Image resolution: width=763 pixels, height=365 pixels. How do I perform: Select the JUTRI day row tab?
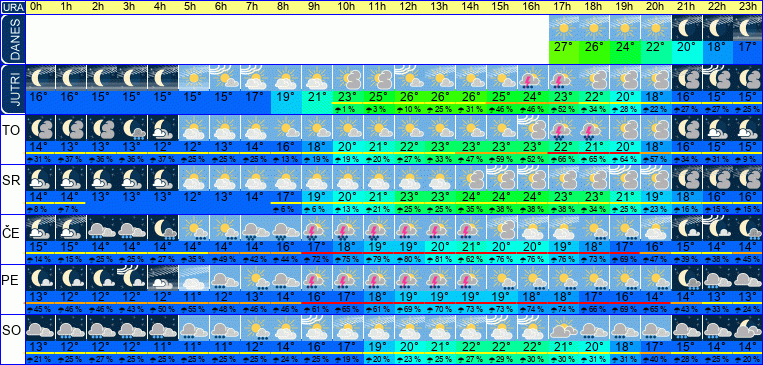pos(12,89)
